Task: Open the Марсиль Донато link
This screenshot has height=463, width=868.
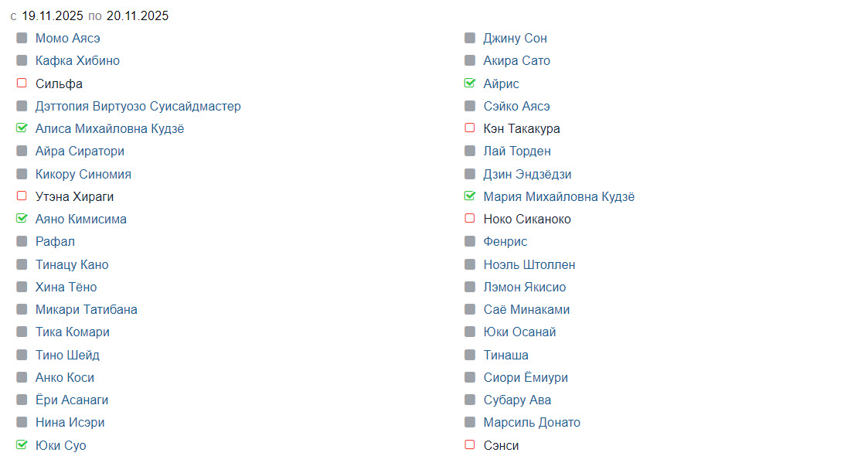Action: pos(531,423)
